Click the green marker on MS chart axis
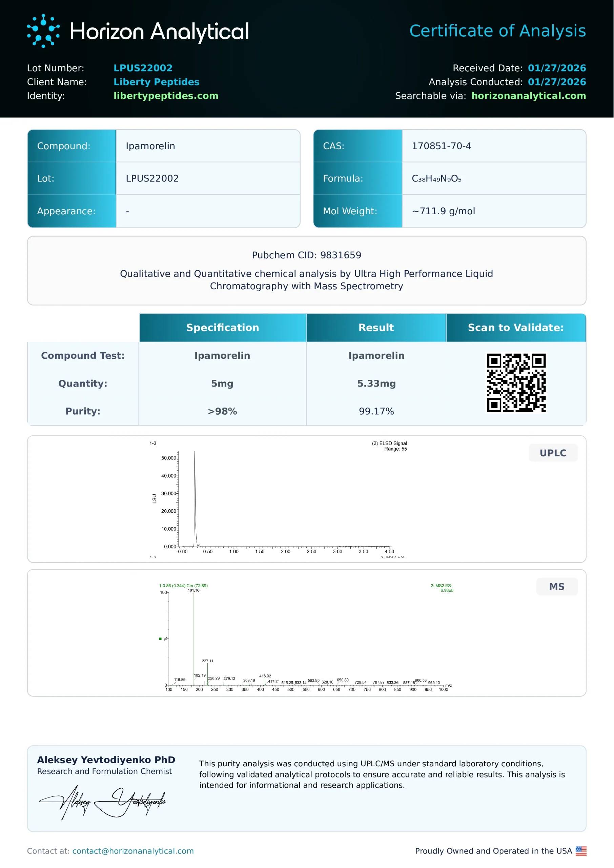This screenshot has height=868, width=614. point(160,639)
